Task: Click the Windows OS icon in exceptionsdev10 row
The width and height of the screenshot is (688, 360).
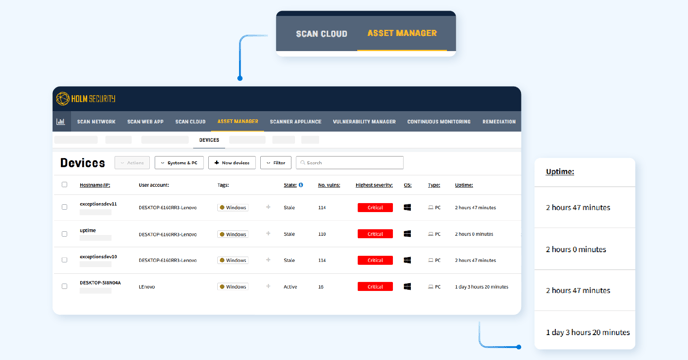Action: (x=407, y=260)
